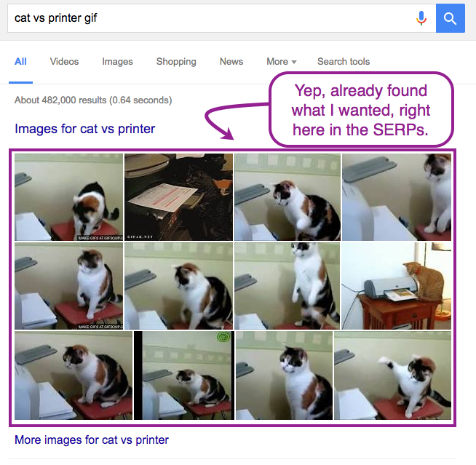Open the Shopping results tab
Image resolution: width=476 pixels, height=465 pixels.
(x=176, y=62)
